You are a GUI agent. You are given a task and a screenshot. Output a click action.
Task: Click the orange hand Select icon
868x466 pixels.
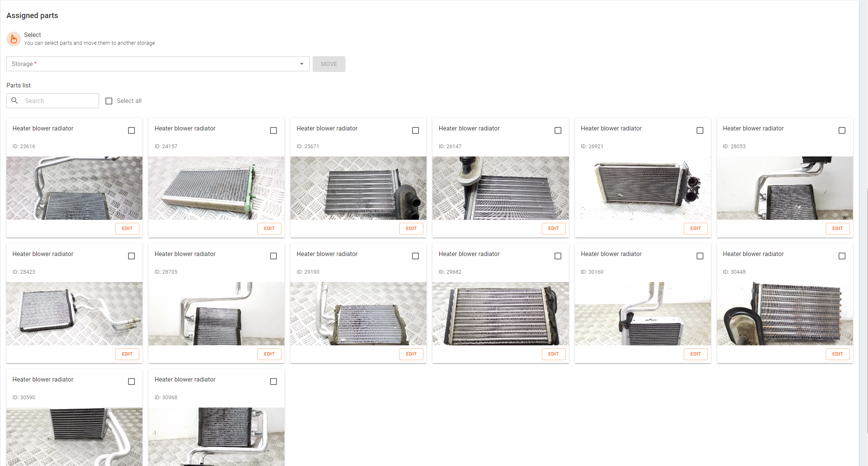point(14,39)
